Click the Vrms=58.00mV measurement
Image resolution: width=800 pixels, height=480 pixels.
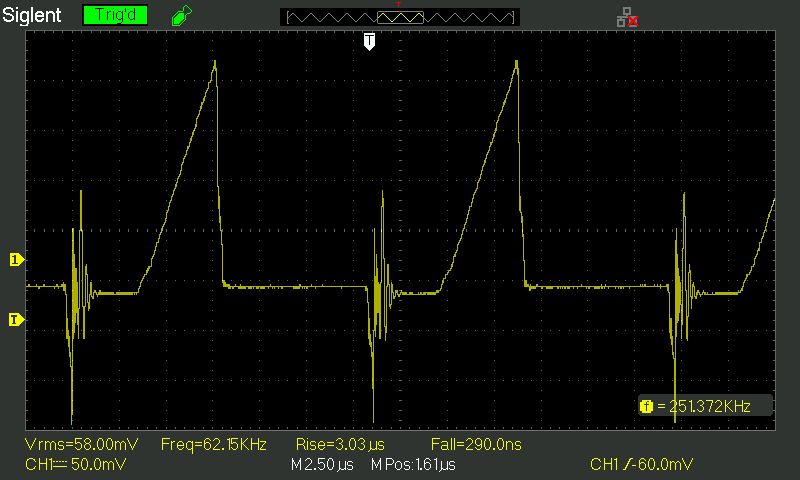pyautogui.click(x=82, y=444)
